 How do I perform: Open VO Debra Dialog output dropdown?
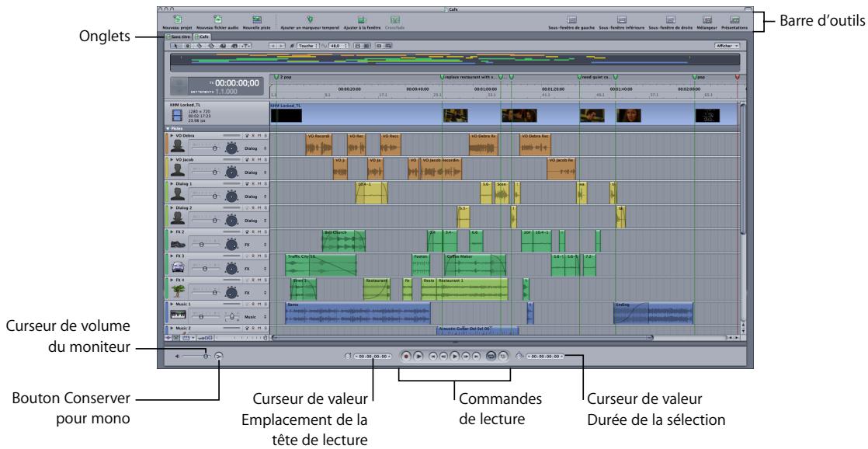[255, 148]
